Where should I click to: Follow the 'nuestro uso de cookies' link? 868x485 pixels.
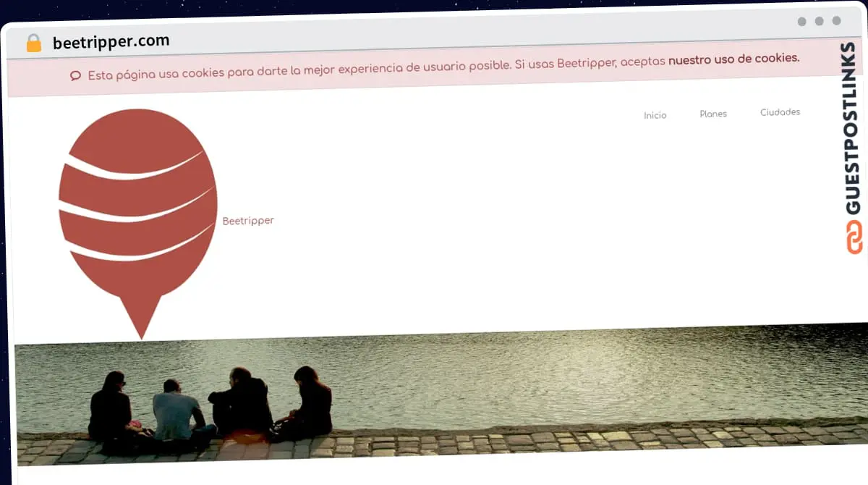[733, 59]
